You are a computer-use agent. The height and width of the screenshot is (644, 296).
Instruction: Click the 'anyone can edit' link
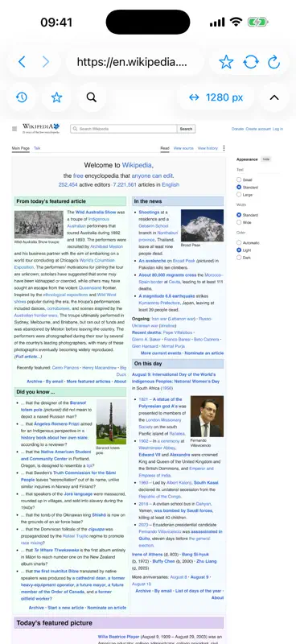pyautogui.click(x=152, y=175)
